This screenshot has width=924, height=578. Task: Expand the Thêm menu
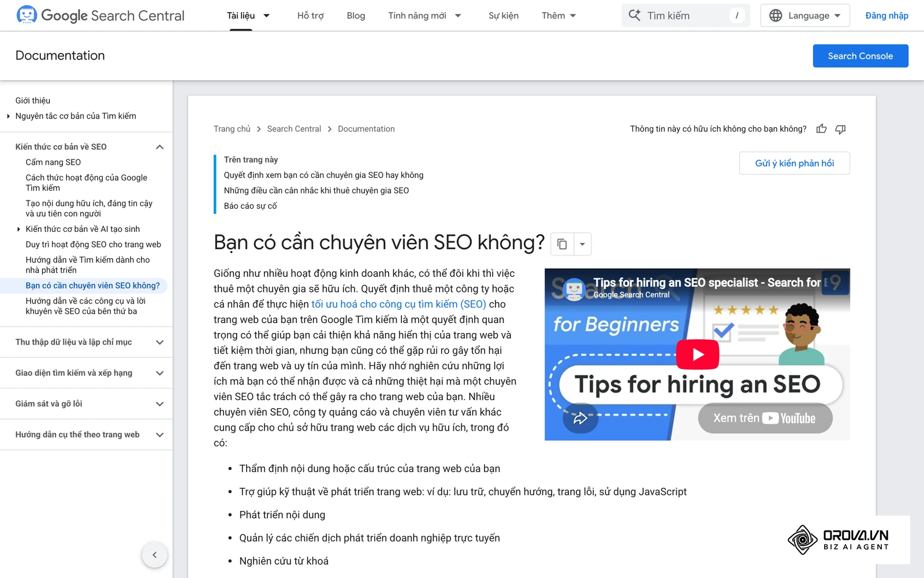pos(558,16)
